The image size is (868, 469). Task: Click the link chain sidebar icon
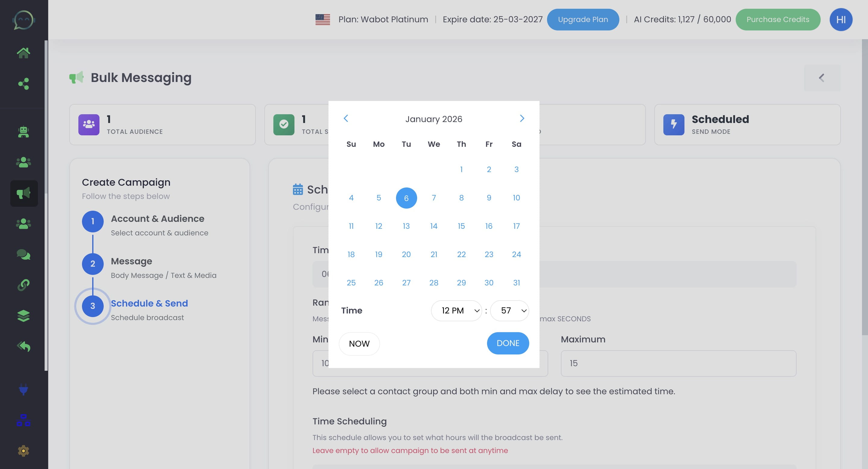pos(23,285)
